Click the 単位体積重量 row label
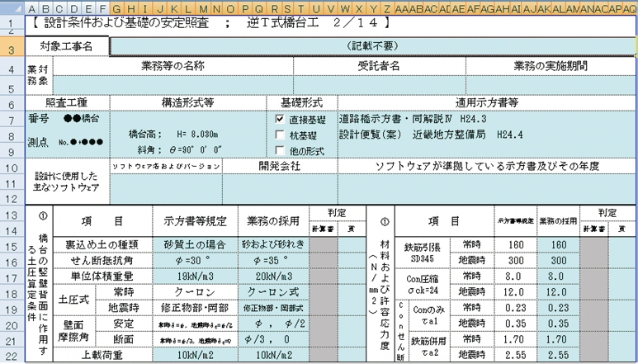 pos(102,277)
